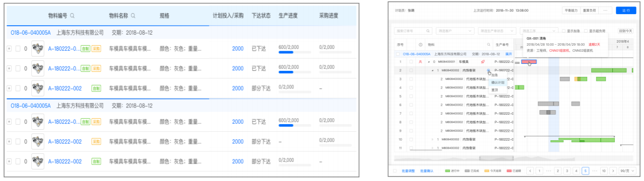
Task: Click 600/2,000 production progress bar in first row
Action: [x=294, y=52]
